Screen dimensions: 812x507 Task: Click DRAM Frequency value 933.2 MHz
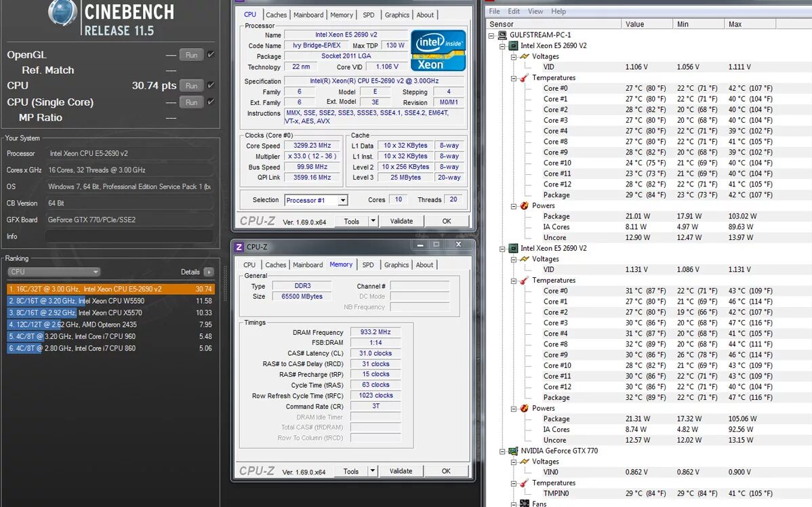[375, 332]
